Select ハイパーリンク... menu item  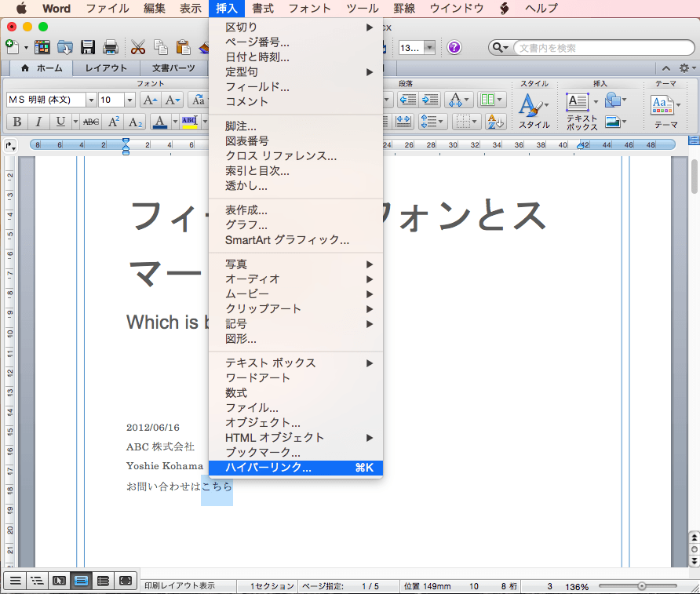pos(296,468)
